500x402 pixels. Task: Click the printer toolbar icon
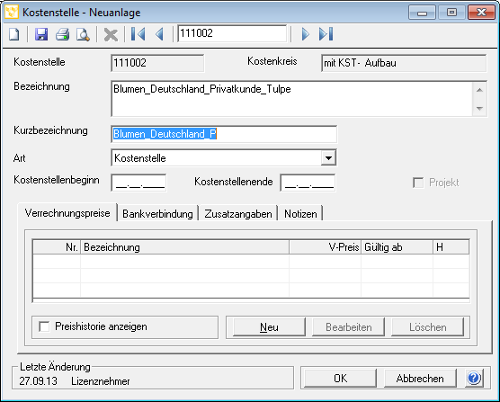(62, 34)
